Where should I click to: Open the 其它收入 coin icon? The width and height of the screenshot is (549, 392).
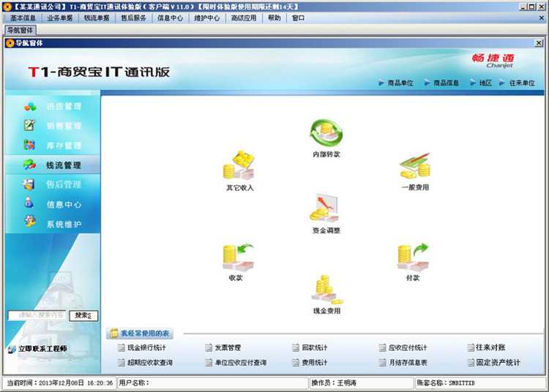[239, 165]
